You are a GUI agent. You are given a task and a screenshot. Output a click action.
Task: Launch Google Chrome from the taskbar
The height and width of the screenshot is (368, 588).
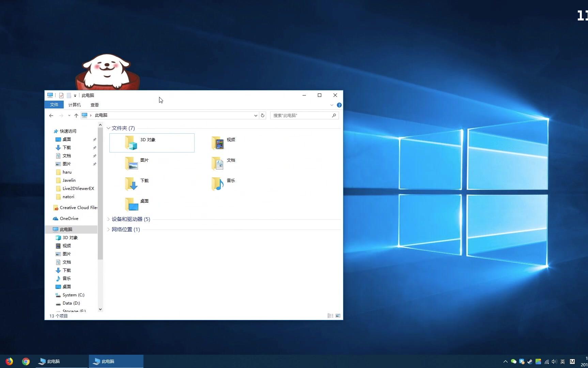click(x=26, y=361)
